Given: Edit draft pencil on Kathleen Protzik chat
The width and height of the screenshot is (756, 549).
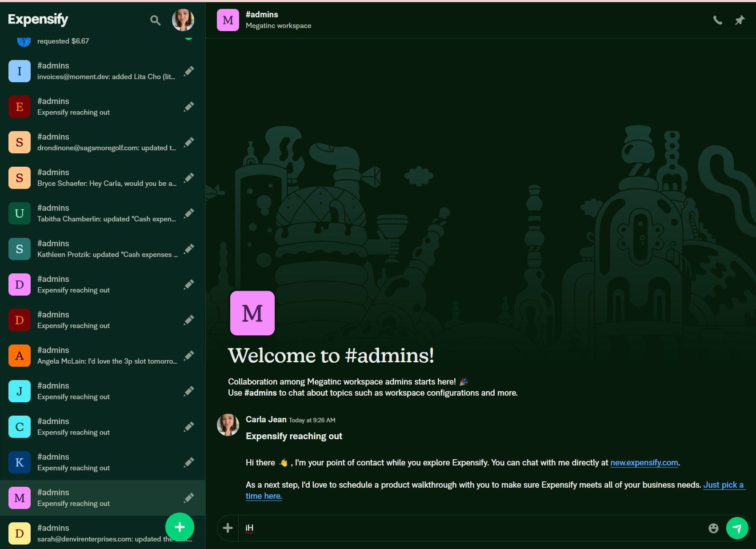Looking at the screenshot, I should click(188, 248).
